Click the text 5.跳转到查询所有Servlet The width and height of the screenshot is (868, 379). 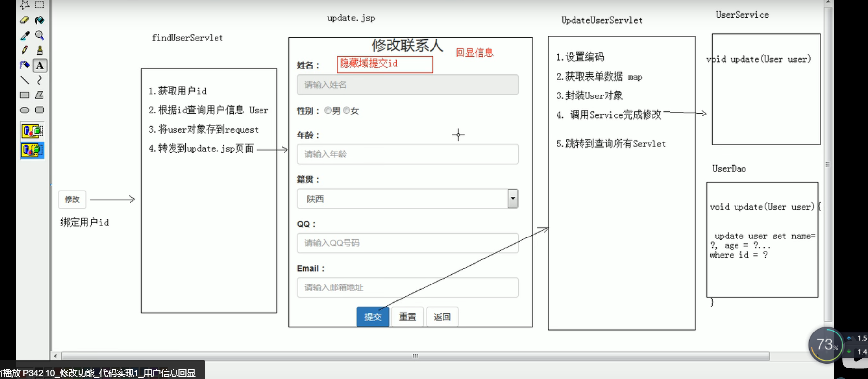click(611, 143)
